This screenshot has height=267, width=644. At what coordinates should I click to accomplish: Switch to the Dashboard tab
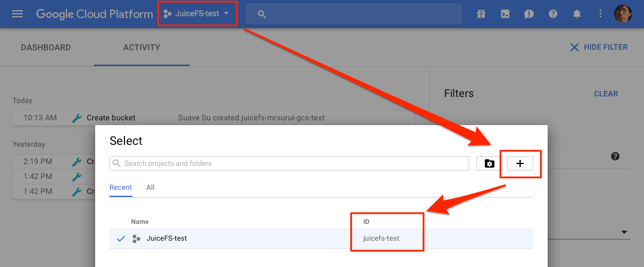(46, 47)
